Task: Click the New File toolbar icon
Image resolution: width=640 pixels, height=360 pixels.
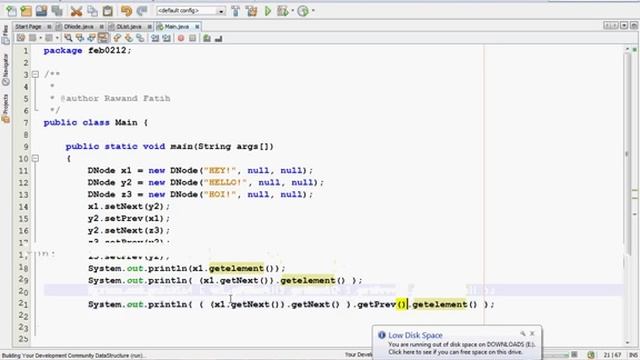Action: (11, 11)
